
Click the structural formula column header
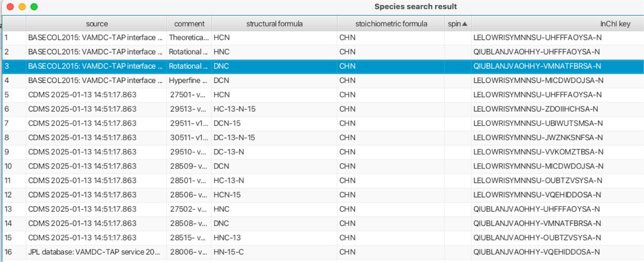[x=274, y=24]
